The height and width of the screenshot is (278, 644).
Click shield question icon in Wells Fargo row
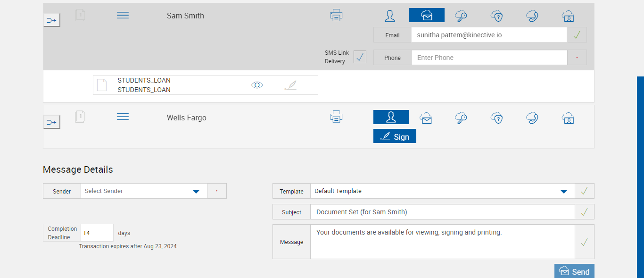[x=496, y=118]
